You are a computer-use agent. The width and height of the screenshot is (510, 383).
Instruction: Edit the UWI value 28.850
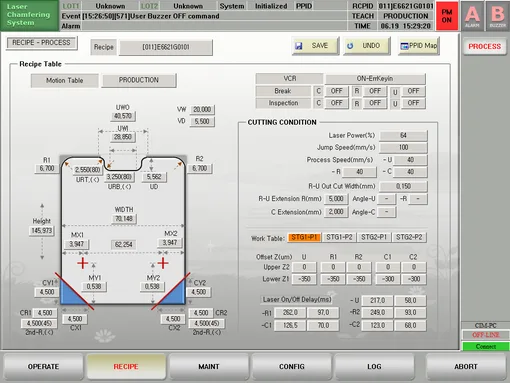click(x=123, y=137)
